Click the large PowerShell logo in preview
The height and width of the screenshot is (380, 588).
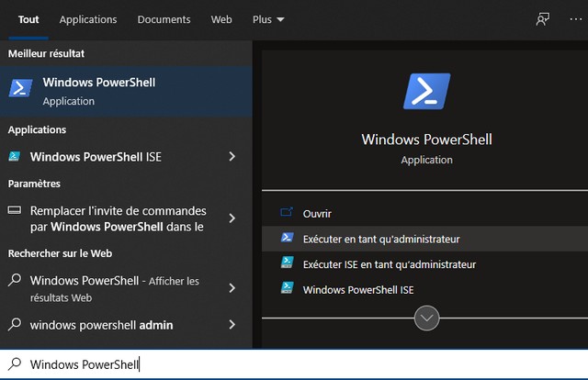[x=426, y=91]
